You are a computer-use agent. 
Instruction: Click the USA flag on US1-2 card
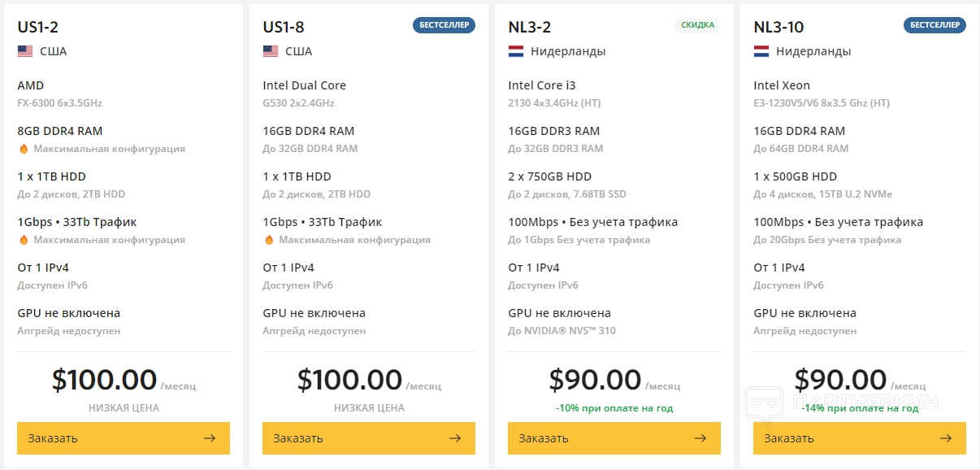(25, 51)
